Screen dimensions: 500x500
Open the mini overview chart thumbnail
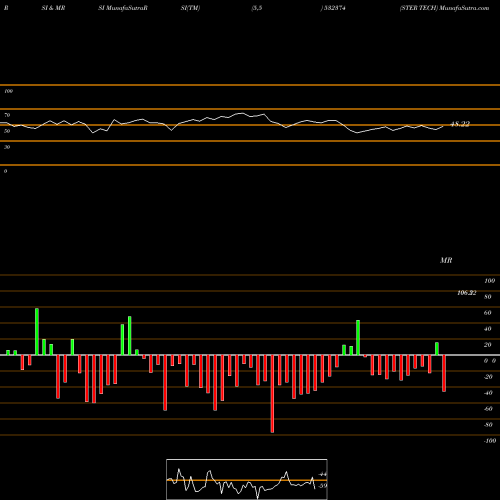pyautogui.click(x=247, y=479)
